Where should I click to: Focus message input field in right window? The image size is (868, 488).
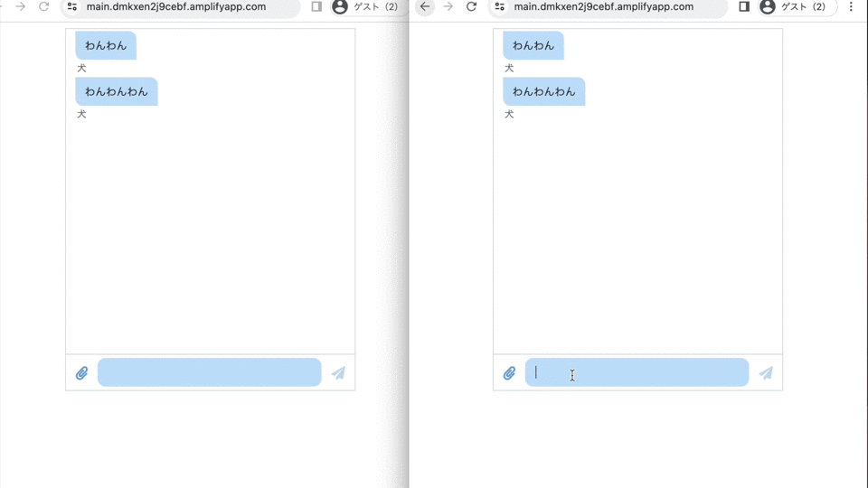(x=637, y=372)
